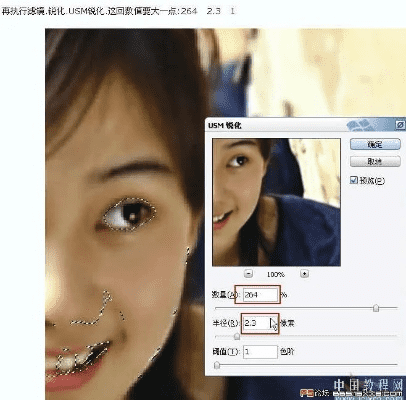Close the USM 锐化 dialog
This screenshot has width=406, height=400.
tap(400, 125)
